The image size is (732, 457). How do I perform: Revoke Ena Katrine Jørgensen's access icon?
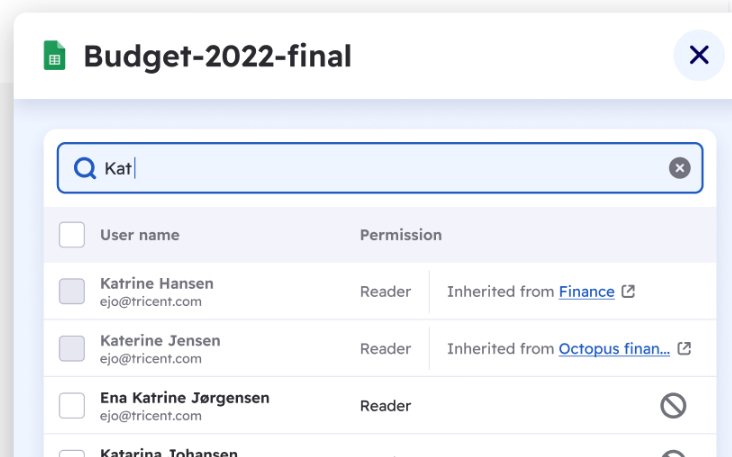673,405
